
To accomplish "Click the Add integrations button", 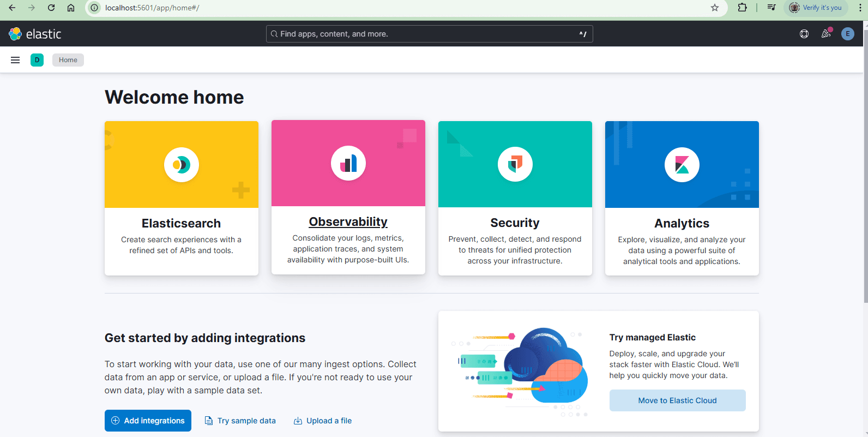I will pos(148,421).
